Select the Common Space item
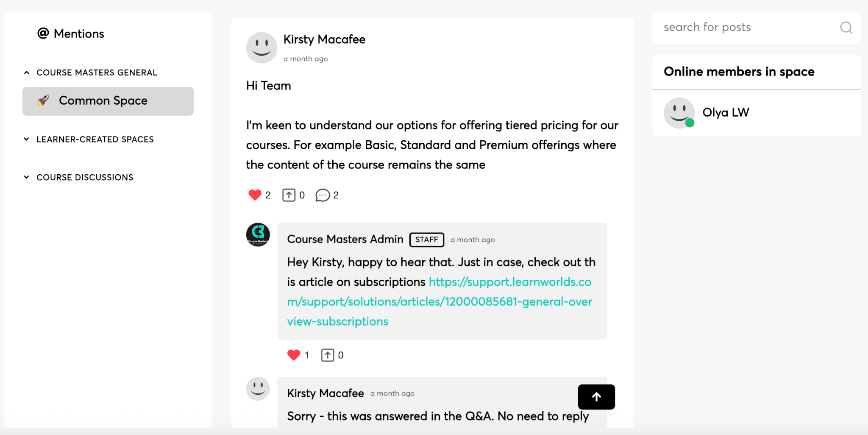This screenshot has height=435, width=868. click(x=108, y=101)
